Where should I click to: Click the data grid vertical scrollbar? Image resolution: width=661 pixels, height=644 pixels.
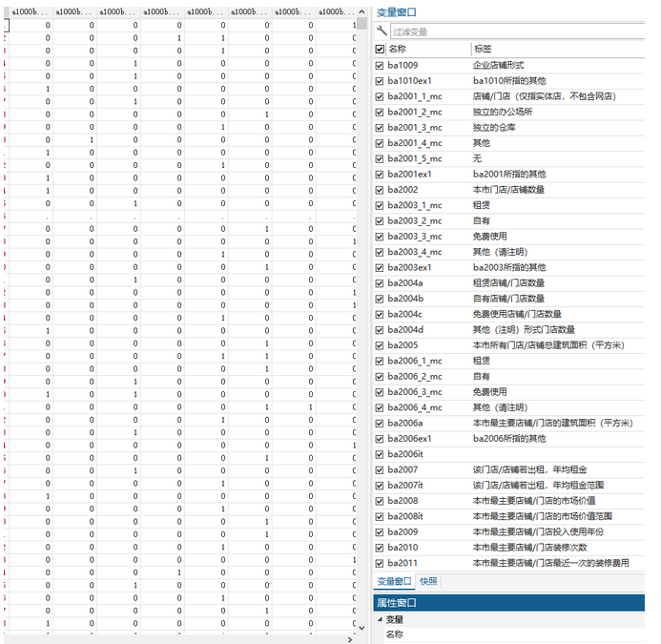pos(361,286)
